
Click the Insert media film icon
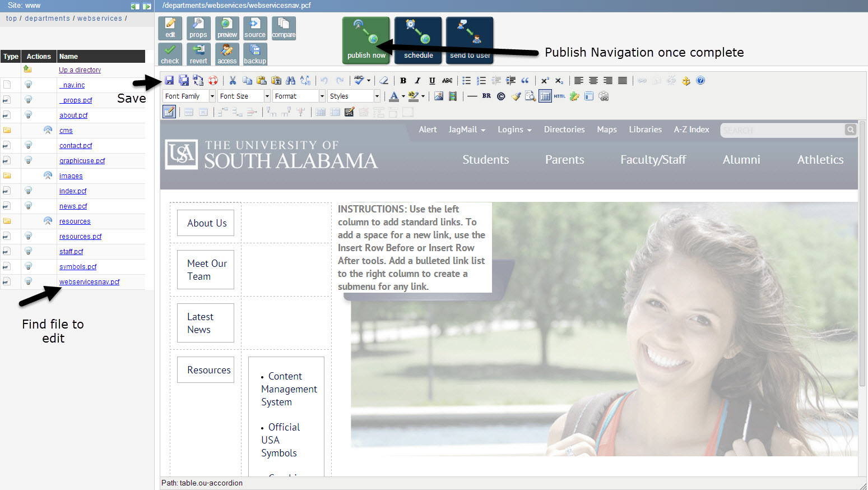click(x=453, y=96)
